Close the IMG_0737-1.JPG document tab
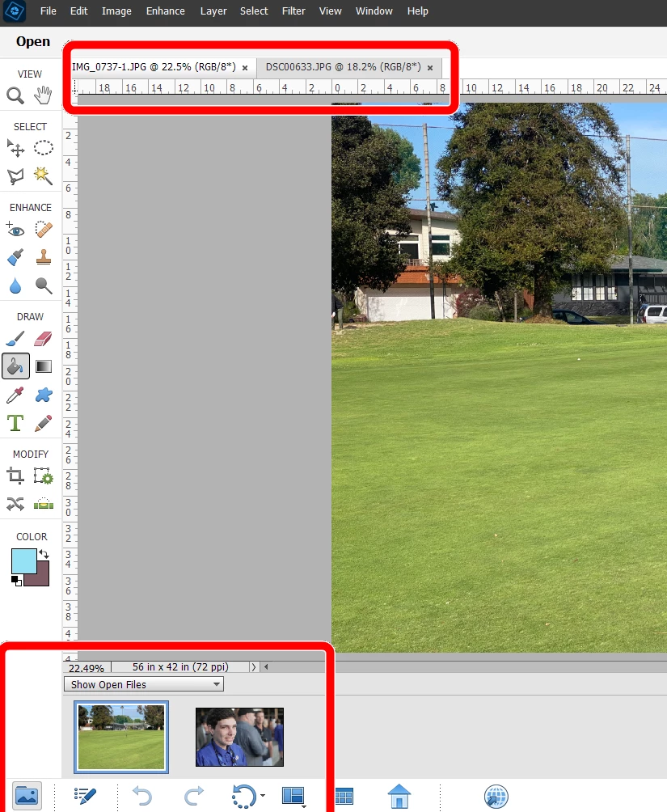Image resolution: width=667 pixels, height=812 pixels. [245, 68]
